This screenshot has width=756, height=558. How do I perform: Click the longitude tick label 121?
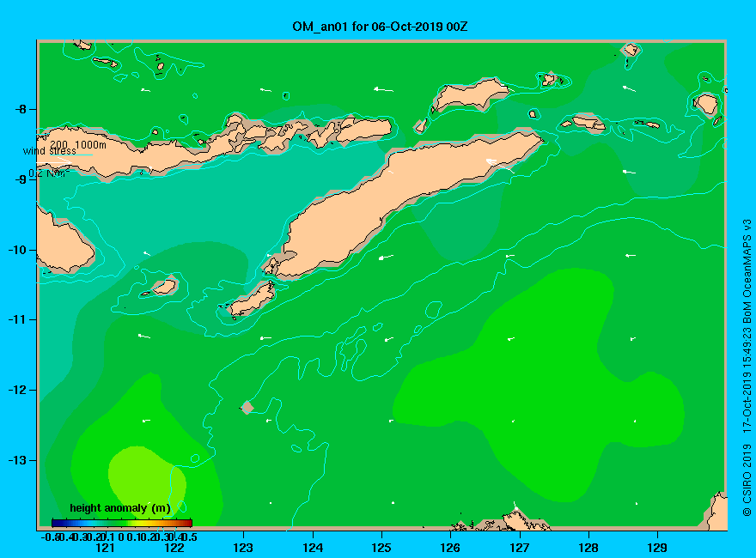click(x=105, y=548)
